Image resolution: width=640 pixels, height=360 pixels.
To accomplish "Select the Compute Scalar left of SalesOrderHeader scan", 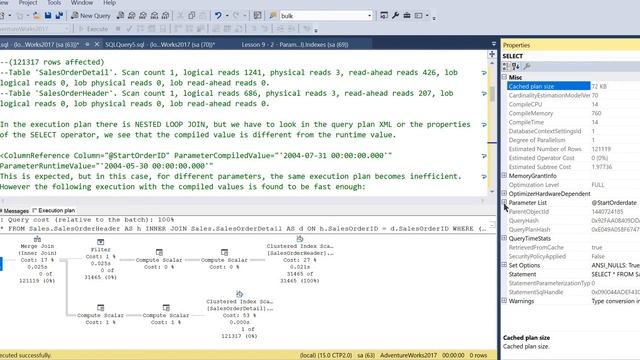I will [x=224, y=259].
